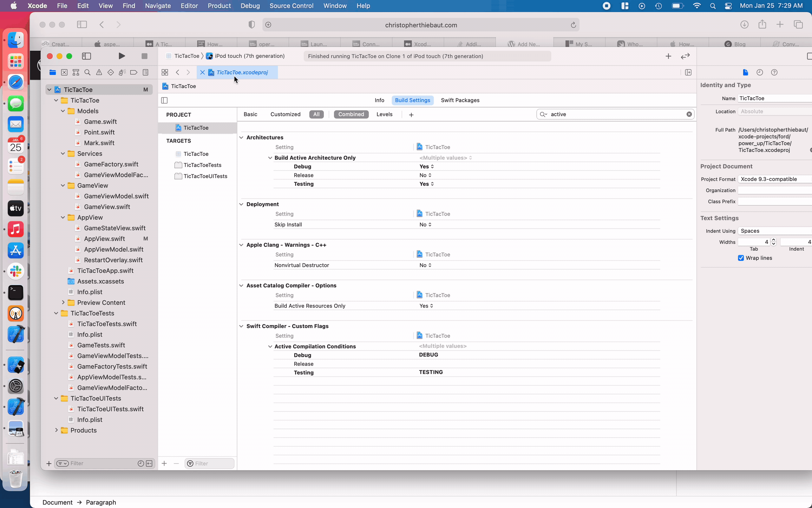
Task: Open the Report navigator icon
Action: [x=146, y=72]
